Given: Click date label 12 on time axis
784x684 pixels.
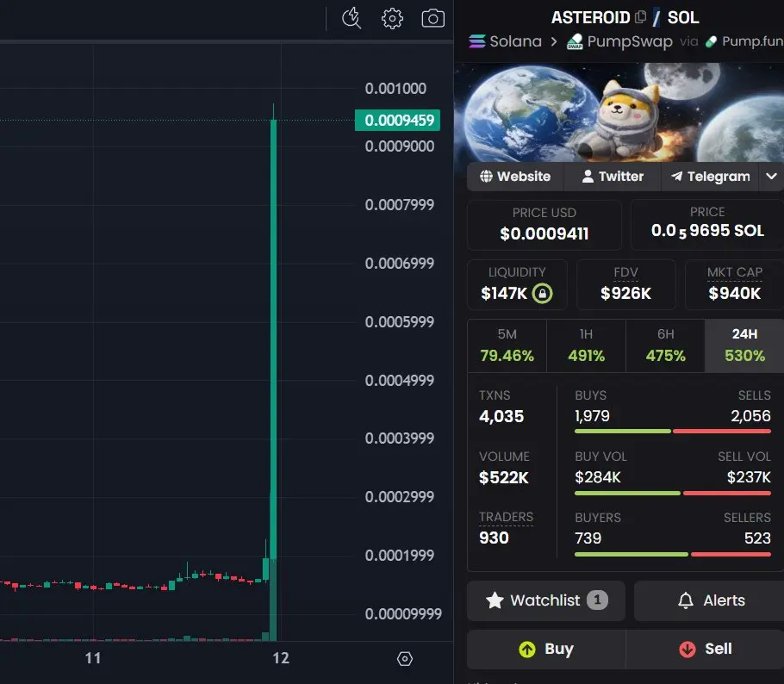Looking at the screenshot, I should click(281, 658).
